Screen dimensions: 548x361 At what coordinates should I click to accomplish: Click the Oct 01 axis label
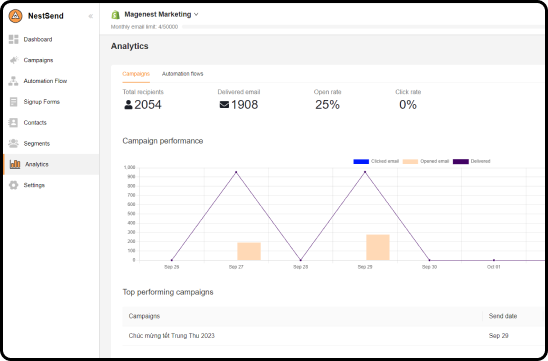(494, 267)
